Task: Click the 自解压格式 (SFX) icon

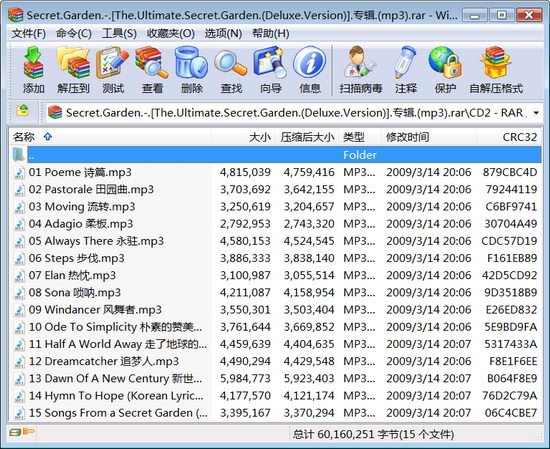Action: pyautogui.click(x=496, y=70)
